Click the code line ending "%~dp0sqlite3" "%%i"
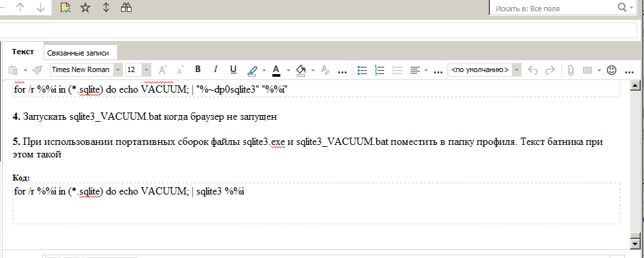Viewport: 644px width, 258px height. pos(150,90)
